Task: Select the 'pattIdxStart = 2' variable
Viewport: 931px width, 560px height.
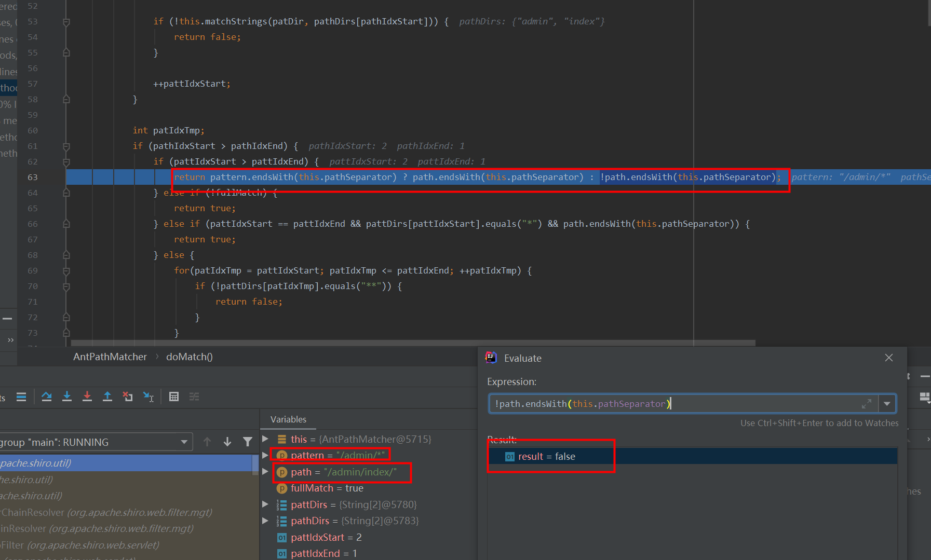Action: (x=326, y=537)
